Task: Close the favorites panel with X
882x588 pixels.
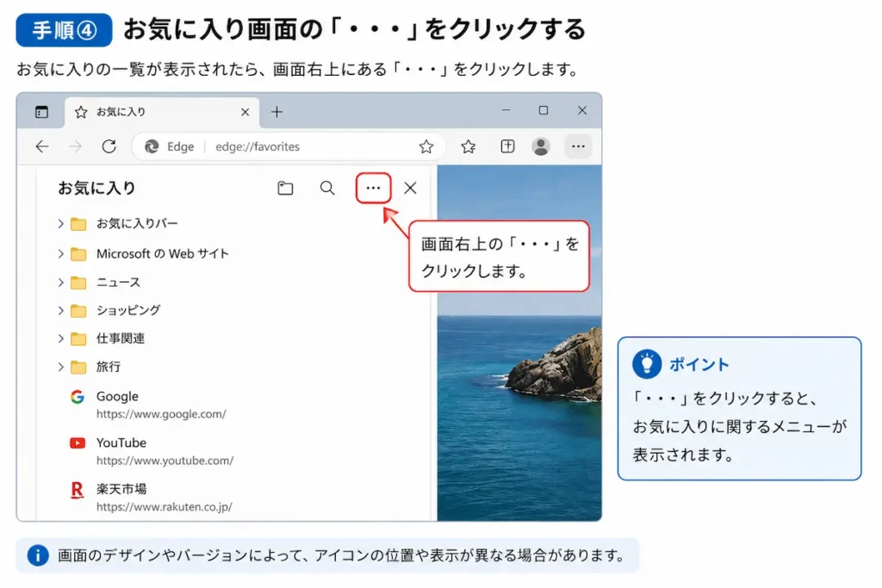Action: tap(411, 188)
